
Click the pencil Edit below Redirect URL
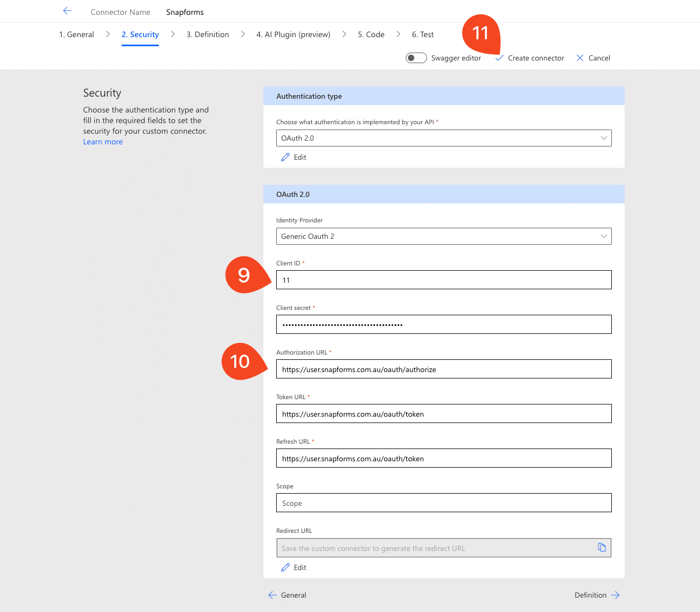click(x=294, y=567)
